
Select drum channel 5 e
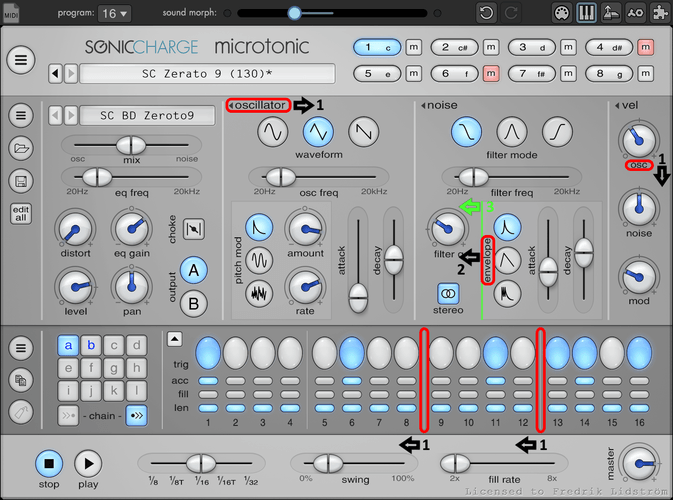377,73
